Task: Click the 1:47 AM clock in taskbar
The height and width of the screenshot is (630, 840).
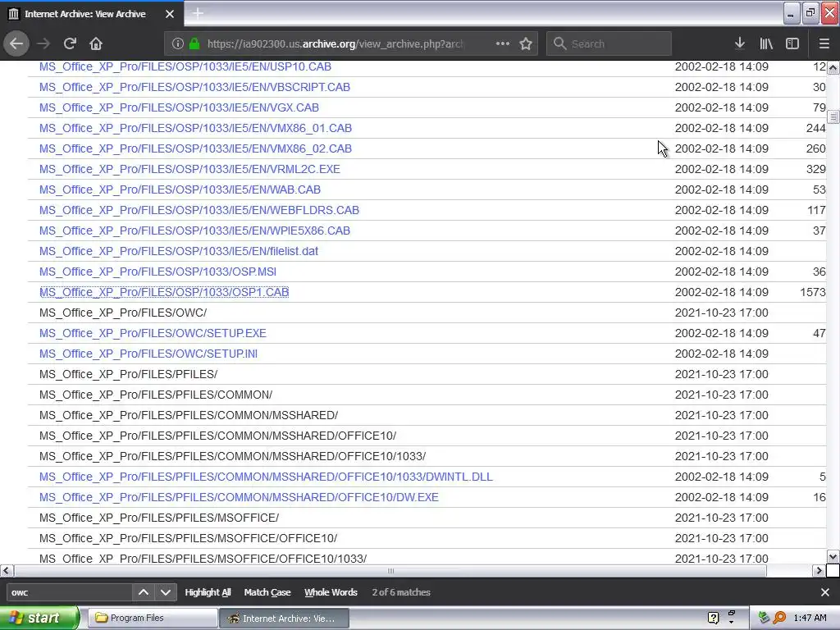Action: pyautogui.click(x=810, y=618)
